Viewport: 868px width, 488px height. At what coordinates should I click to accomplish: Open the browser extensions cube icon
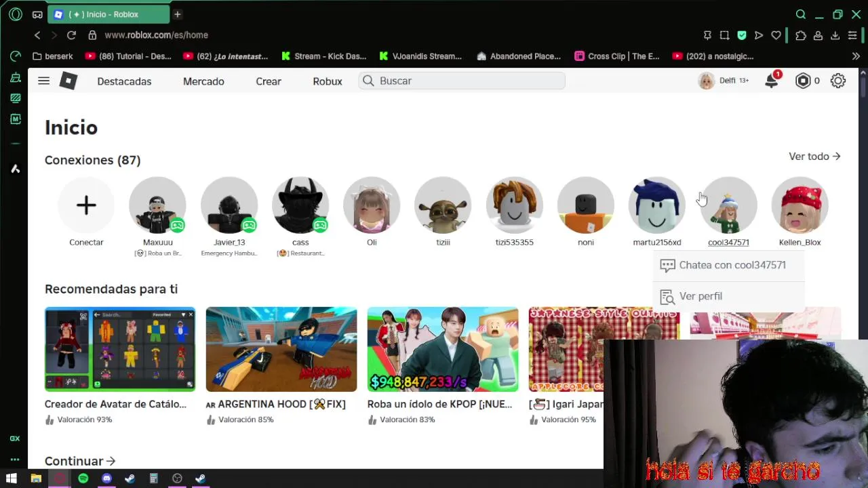801,35
